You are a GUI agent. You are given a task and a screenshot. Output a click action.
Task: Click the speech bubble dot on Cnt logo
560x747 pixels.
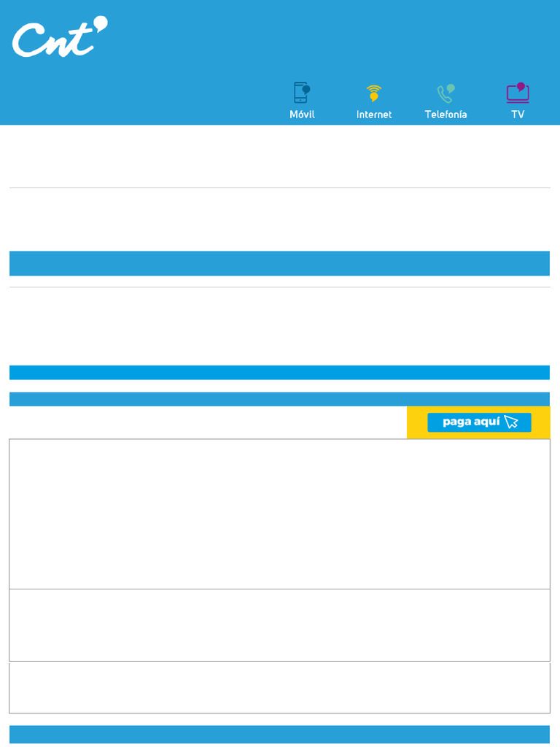pos(100,23)
